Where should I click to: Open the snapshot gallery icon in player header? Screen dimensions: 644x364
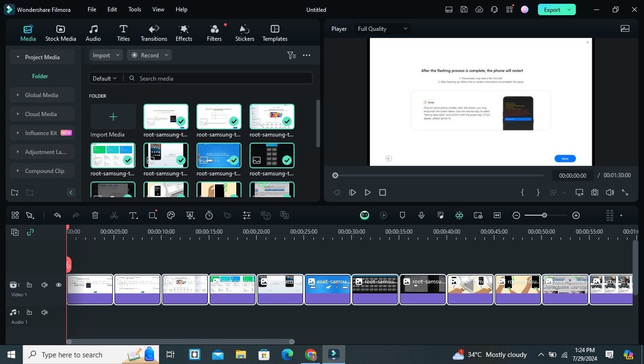[625, 28]
